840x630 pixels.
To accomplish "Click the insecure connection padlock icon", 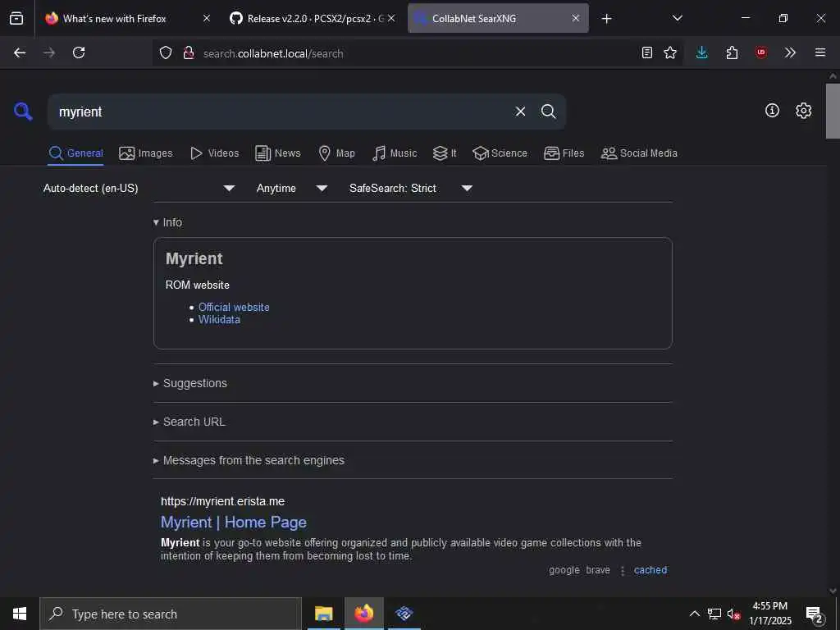I will click(189, 52).
